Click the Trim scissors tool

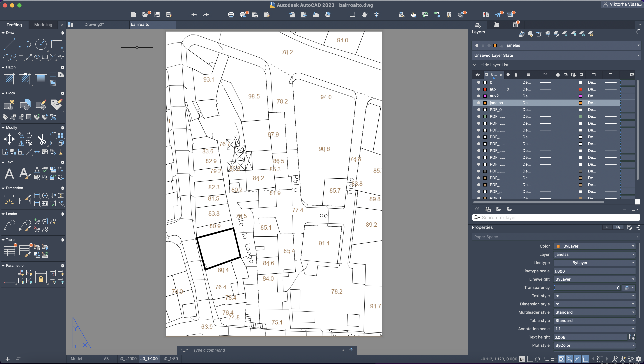pyautogui.click(x=42, y=139)
